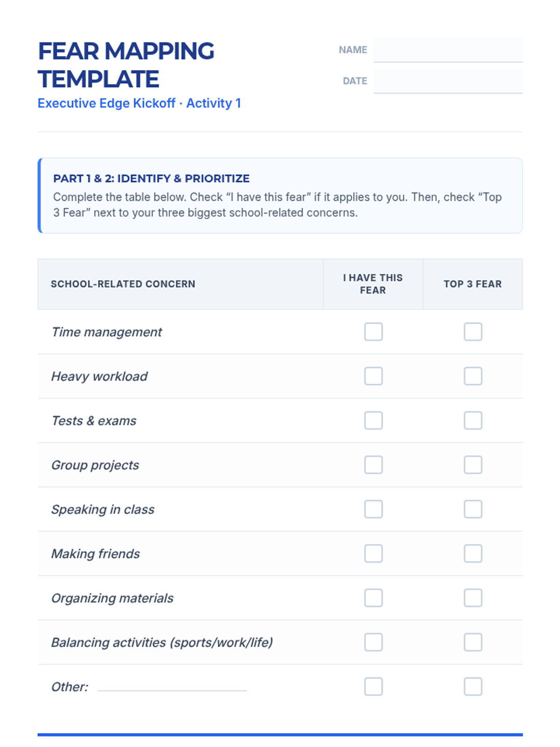Click the Name input field

tap(448, 50)
